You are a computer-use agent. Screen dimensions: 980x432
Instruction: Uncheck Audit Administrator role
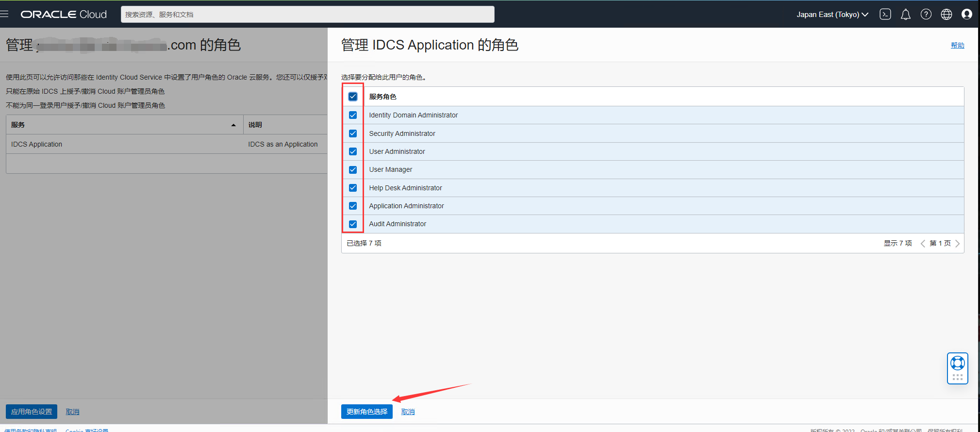pyautogui.click(x=353, y=224)
